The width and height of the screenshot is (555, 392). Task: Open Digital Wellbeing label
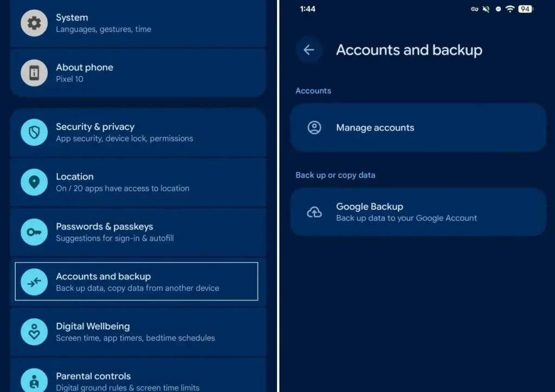(x=93, y=326)
